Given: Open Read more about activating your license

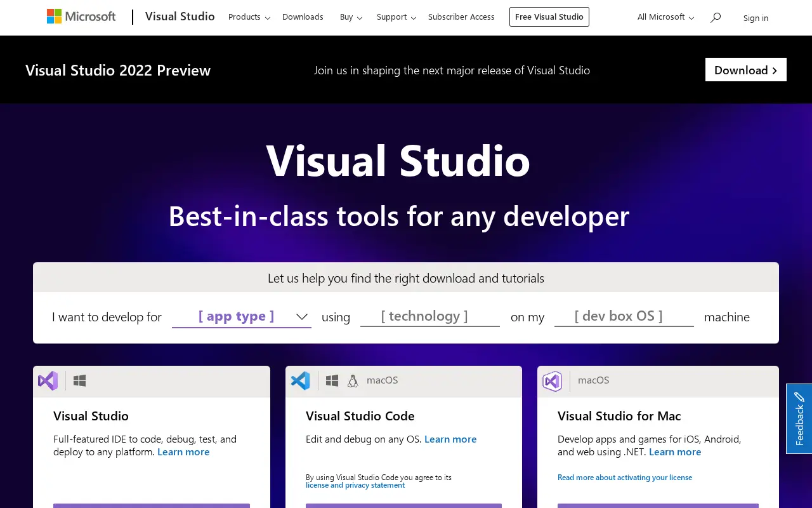Looking at the screenshot, I should (625, 478).
